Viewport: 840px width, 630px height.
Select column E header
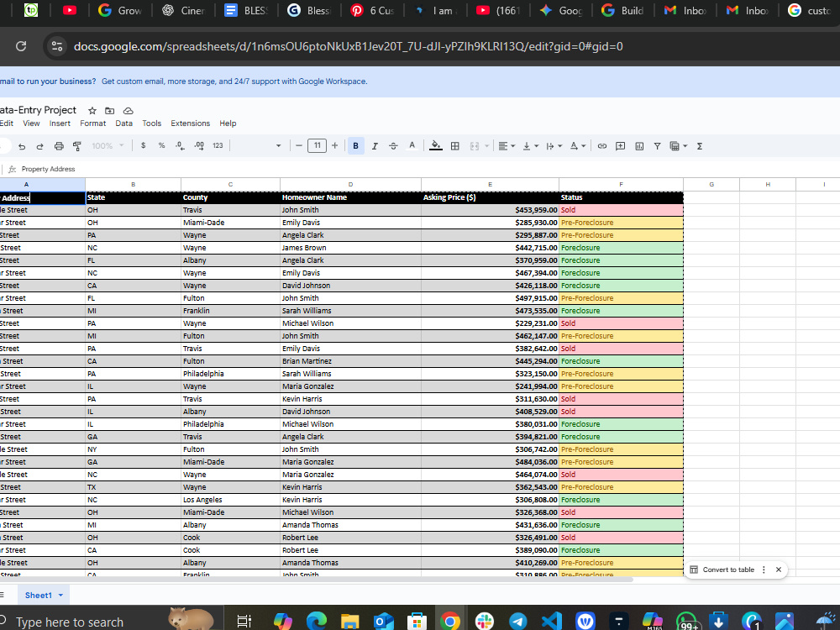[x=490, y=184]
